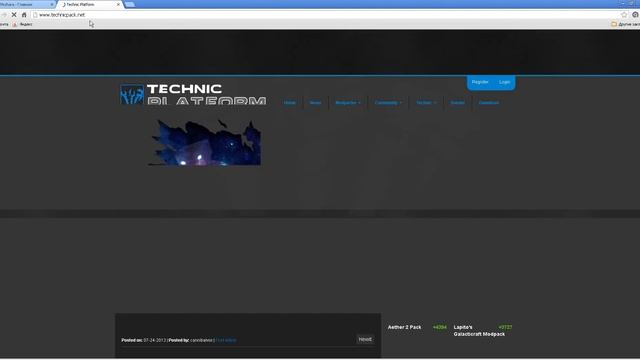
Task: Bookmark this page with the star icon
Action: [624, 15]
